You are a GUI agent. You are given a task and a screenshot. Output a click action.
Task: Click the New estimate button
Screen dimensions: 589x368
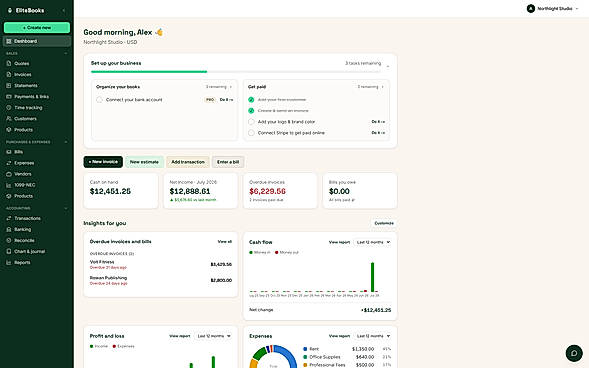tap(144, 162)
